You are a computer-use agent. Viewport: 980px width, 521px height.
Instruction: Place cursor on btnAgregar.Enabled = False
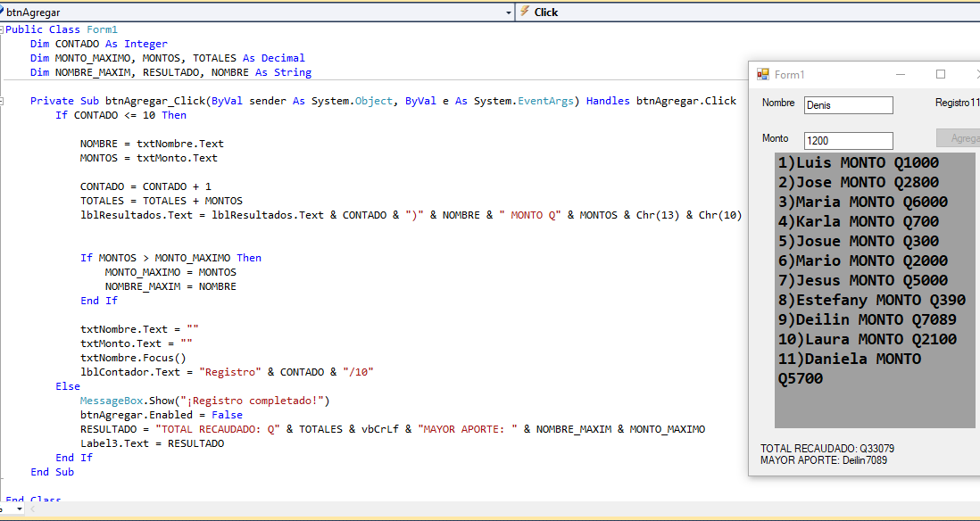coord(162,415)
